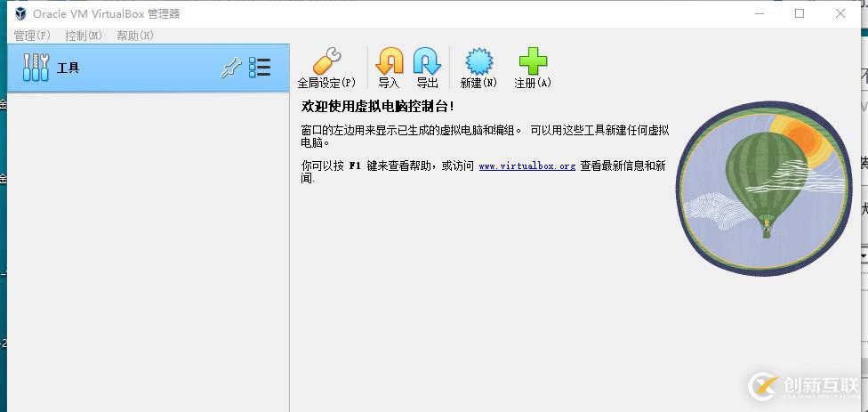Click the green plus 注册(A) icon

(x=533, y=61)
